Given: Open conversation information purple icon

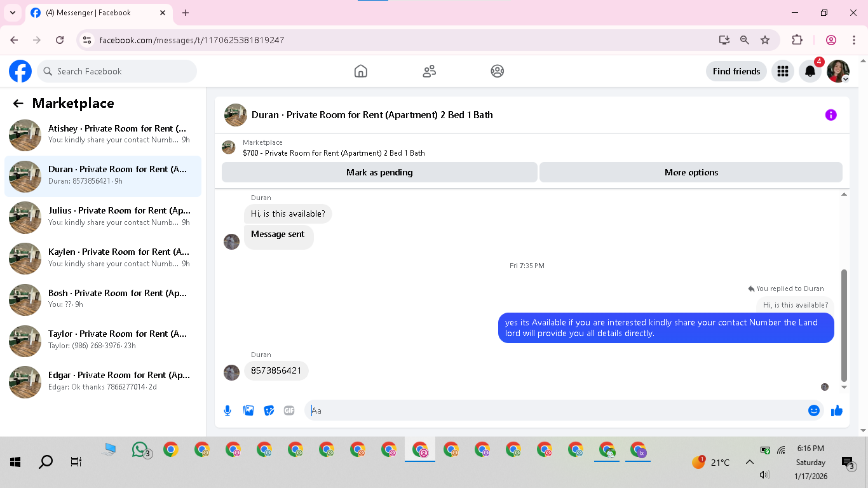Looking at the screenshot, I should 831,115.
